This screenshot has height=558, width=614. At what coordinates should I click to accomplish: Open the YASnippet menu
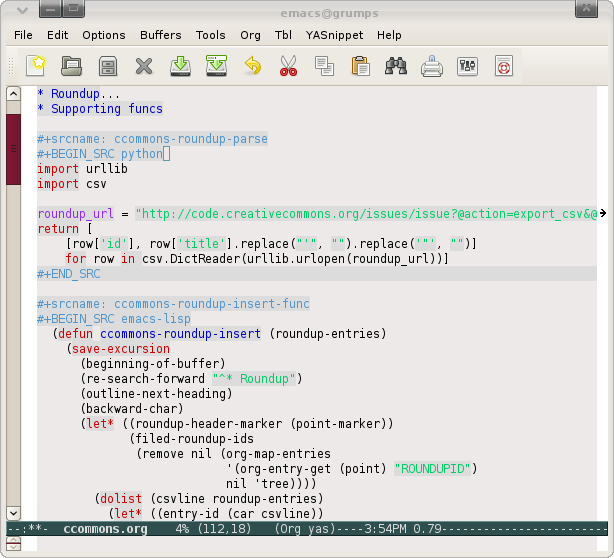[334, 35]
